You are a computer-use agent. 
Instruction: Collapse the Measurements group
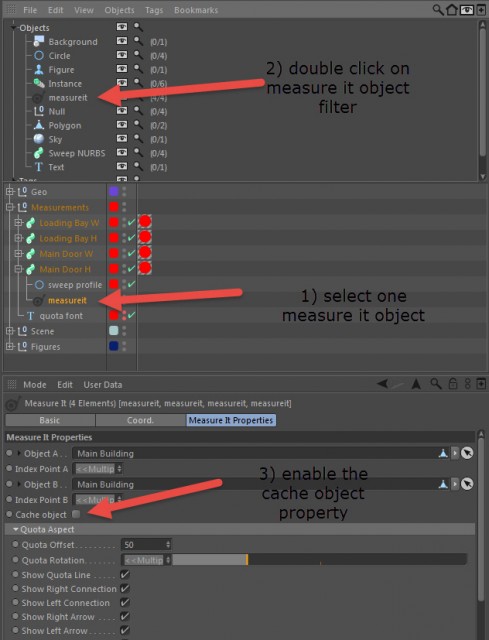pyautogui.click(x=9, y=207)
